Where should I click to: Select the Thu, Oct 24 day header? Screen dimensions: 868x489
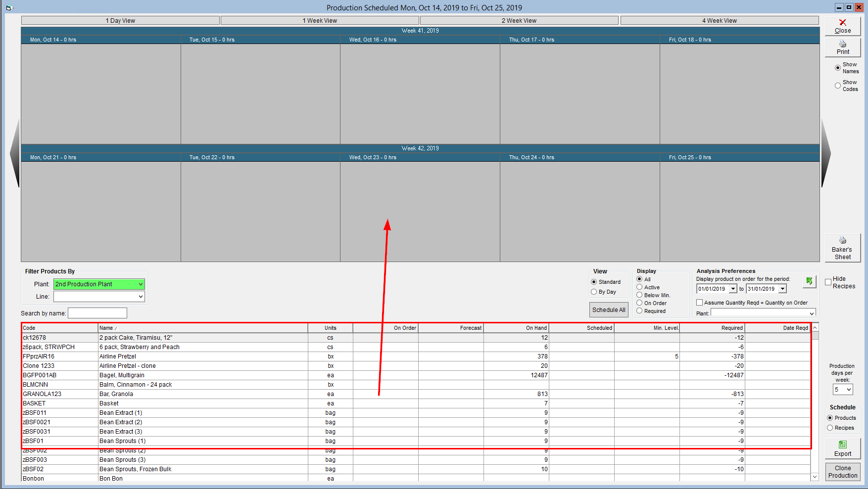(580, 157)
